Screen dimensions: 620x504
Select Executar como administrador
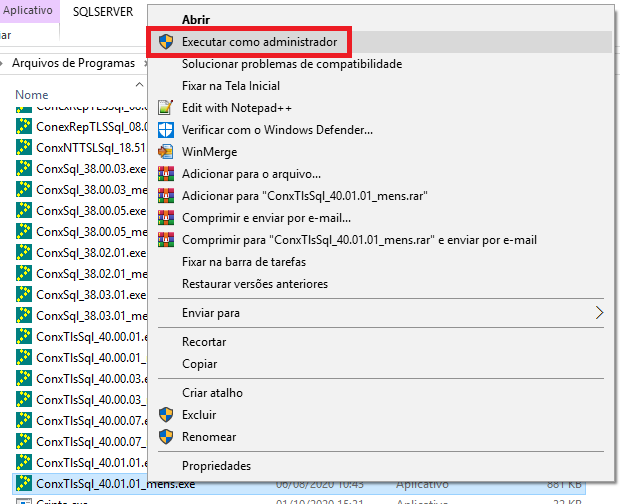(259, 42)
